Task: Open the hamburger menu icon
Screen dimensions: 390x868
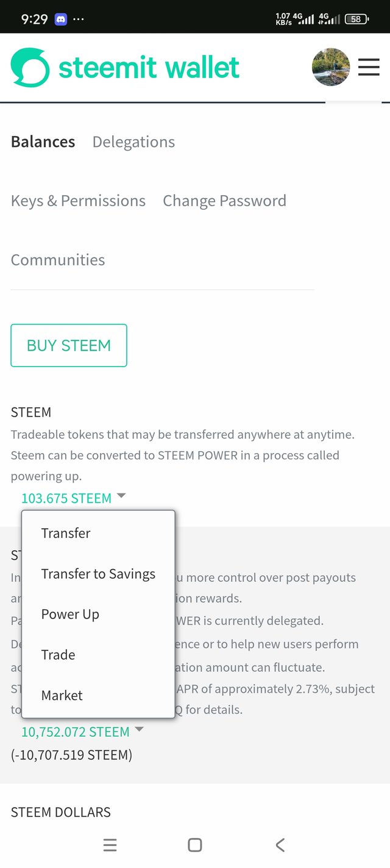Action: coord(369,66)
